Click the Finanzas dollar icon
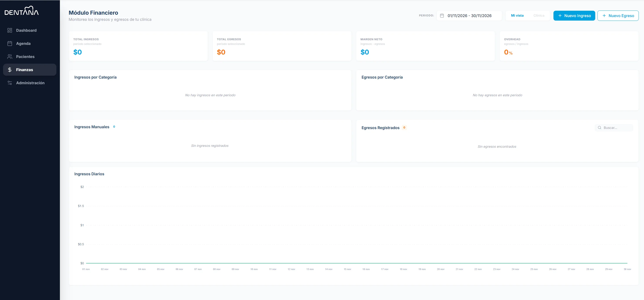This screenshot has height=300, width=644. click(x=10, y=70)
